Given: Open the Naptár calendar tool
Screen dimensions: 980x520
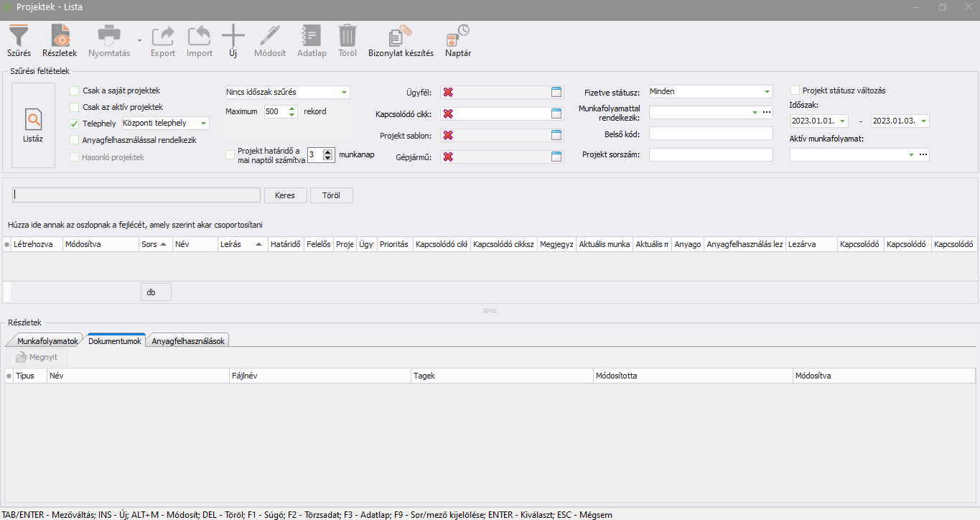Looking at the screenshot, I should tap(458, 41).
